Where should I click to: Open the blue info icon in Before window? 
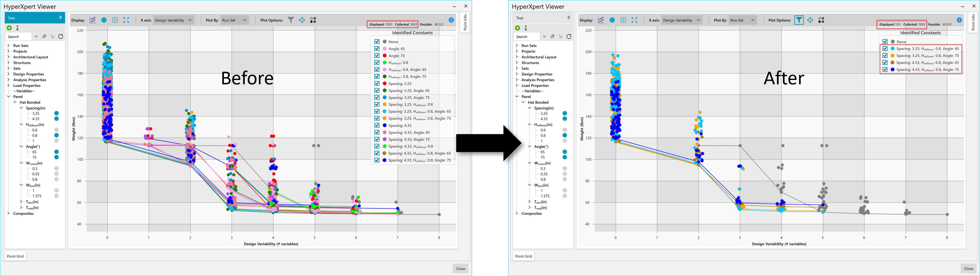coord(451,20)
